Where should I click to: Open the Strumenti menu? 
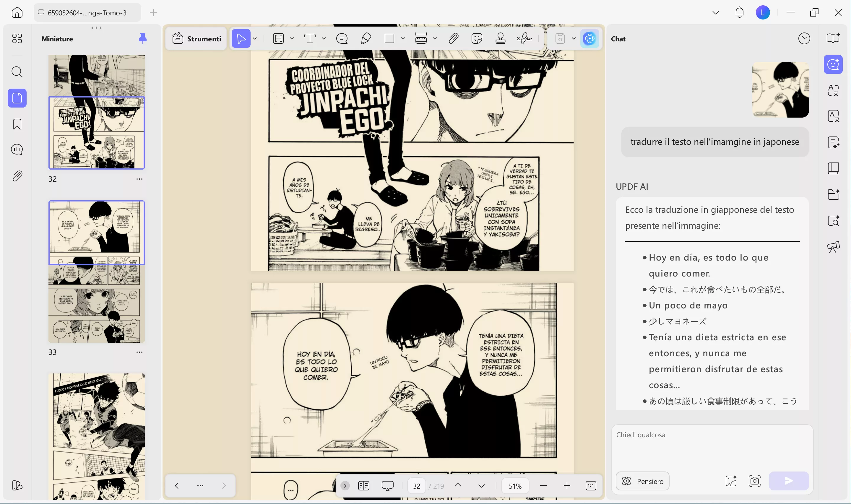[196, 38]
